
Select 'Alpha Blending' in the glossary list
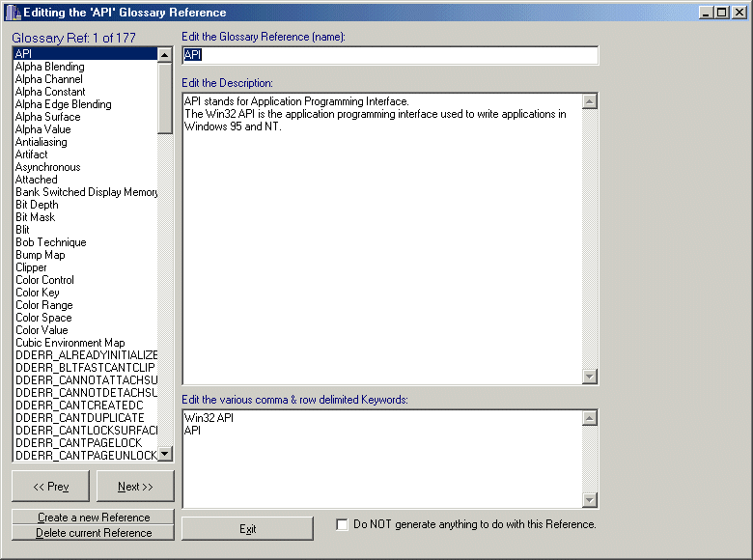pyautogui.click(x=50, y=67)
